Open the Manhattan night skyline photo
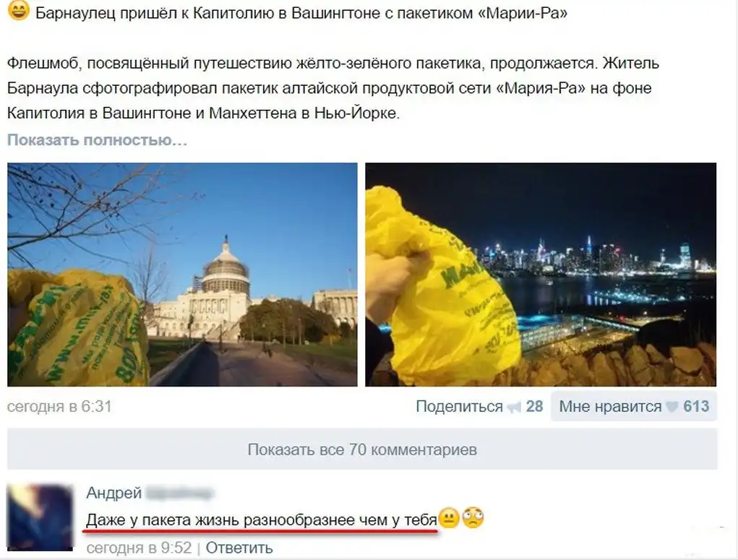The width and height of the screenshot is (738, 560). point(541,275)
